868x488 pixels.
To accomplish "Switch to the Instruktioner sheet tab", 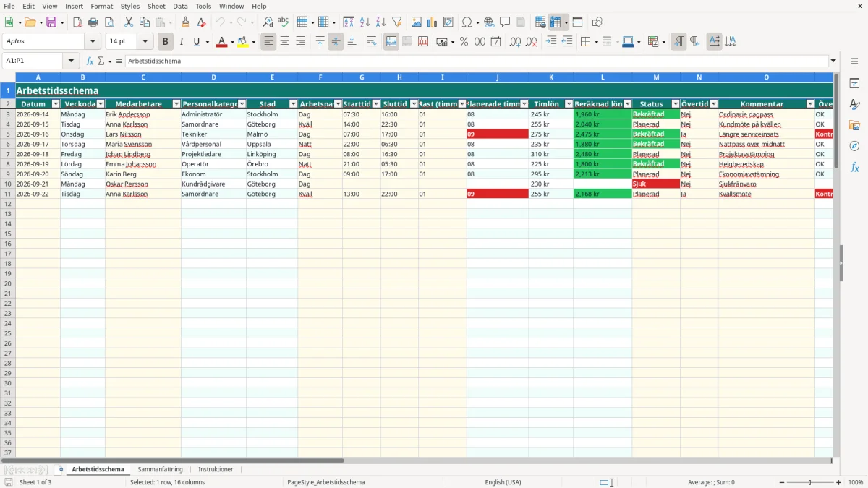I will pyautogui.click(x=216, y=469).
